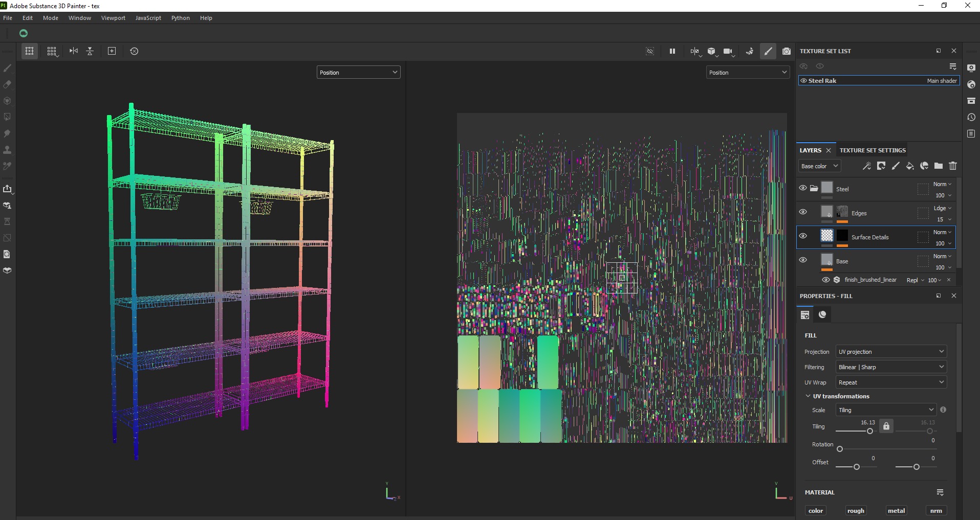Activate the transform selection toolbar icon
The width and height of the screenshot is (980, 520).
[30, 51]
